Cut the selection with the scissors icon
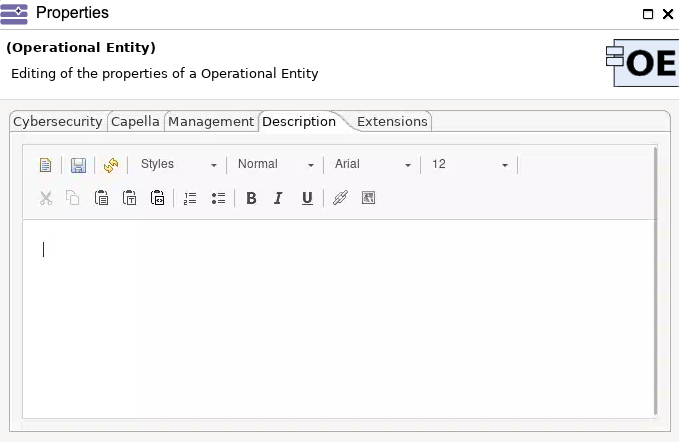The image size is (679, 442). [x=46, y=198]
